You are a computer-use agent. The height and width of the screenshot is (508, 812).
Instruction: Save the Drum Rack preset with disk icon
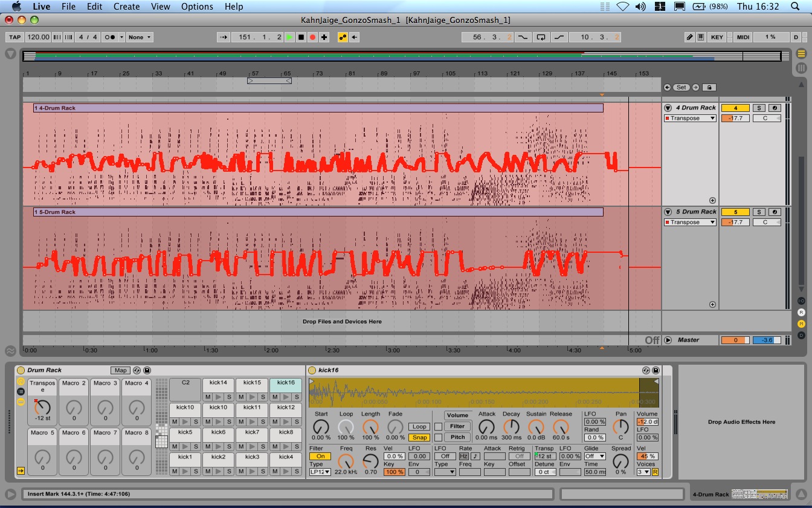coord(147,370)
